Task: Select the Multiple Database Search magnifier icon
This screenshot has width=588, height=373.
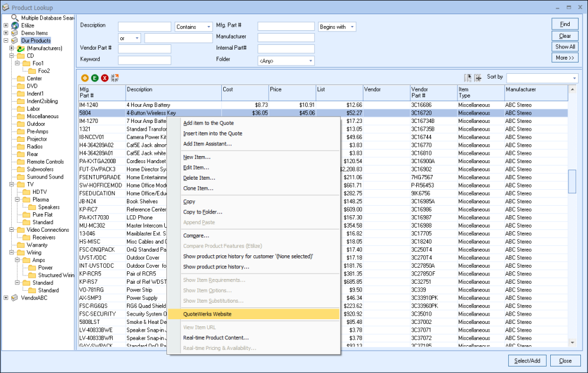Action: click(x=15, y=18)
